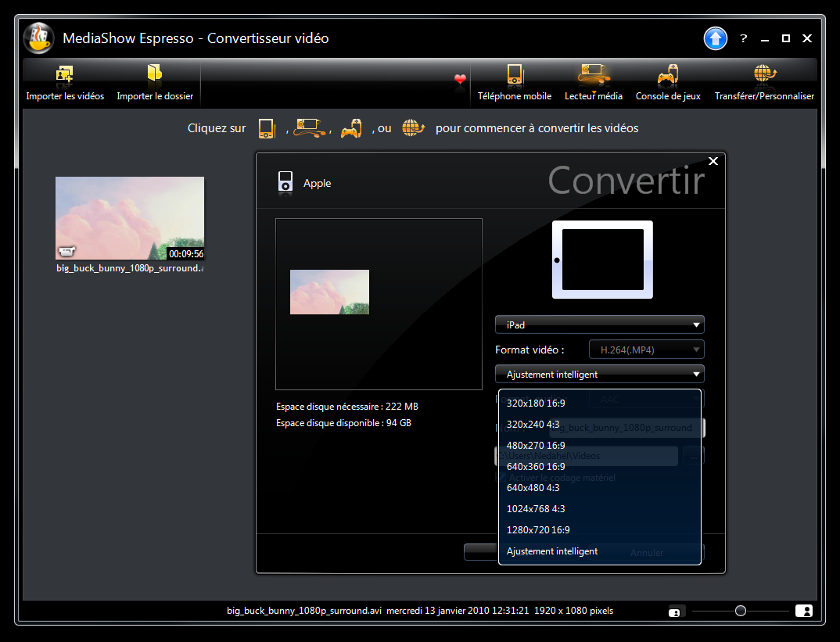Click the red heart favorites icon

coord(460,79)
